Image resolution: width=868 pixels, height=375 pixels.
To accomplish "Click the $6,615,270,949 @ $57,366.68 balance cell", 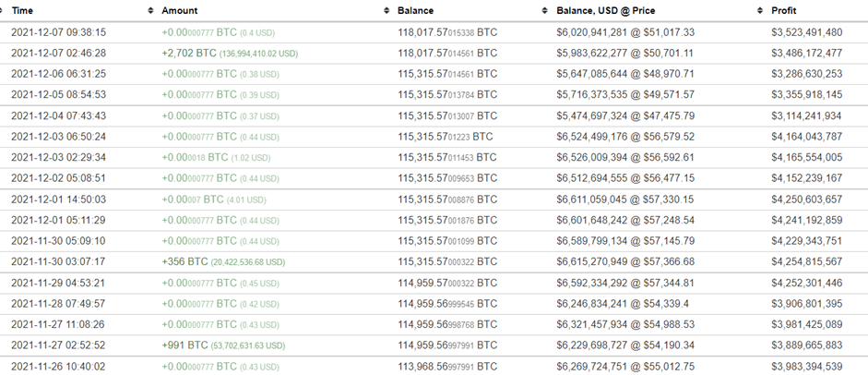I will point(625,261).
